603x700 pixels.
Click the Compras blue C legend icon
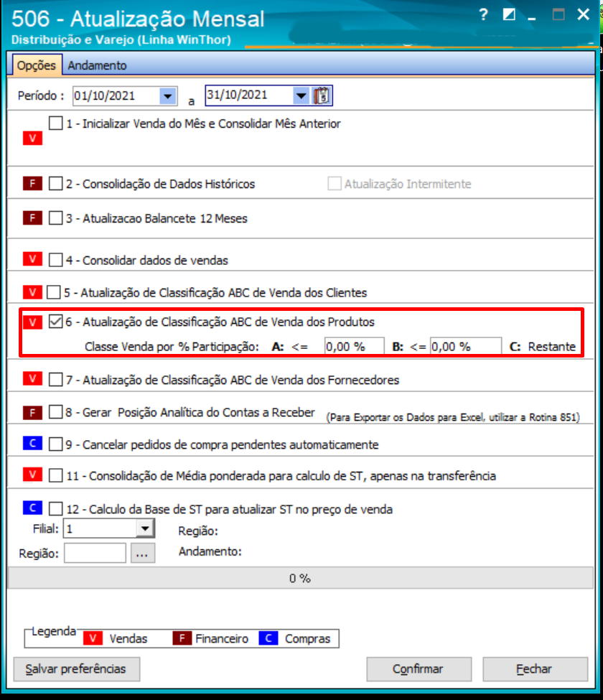tap(268, 638)
